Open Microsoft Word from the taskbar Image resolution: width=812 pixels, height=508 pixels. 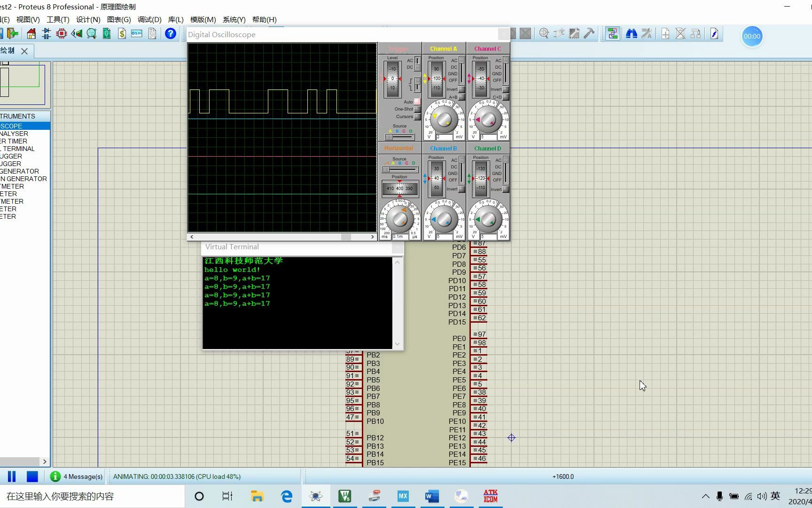[x=432, y=496]
